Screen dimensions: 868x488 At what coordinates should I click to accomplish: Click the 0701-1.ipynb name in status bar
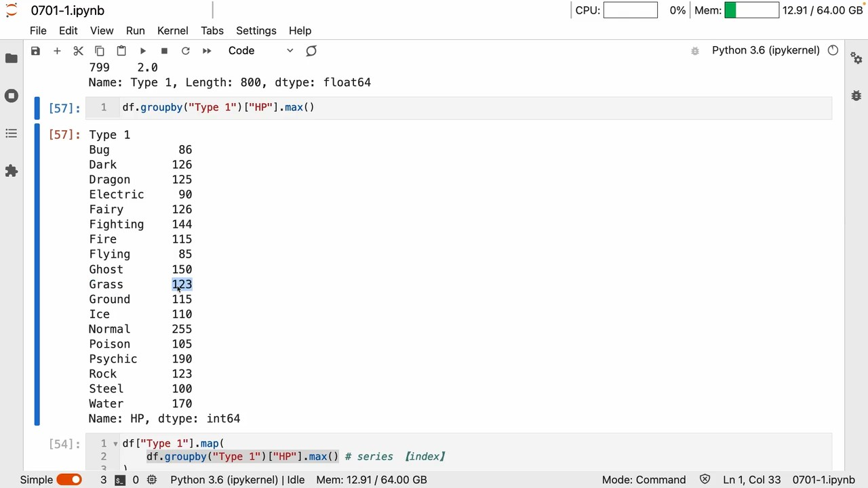(824, 480)
